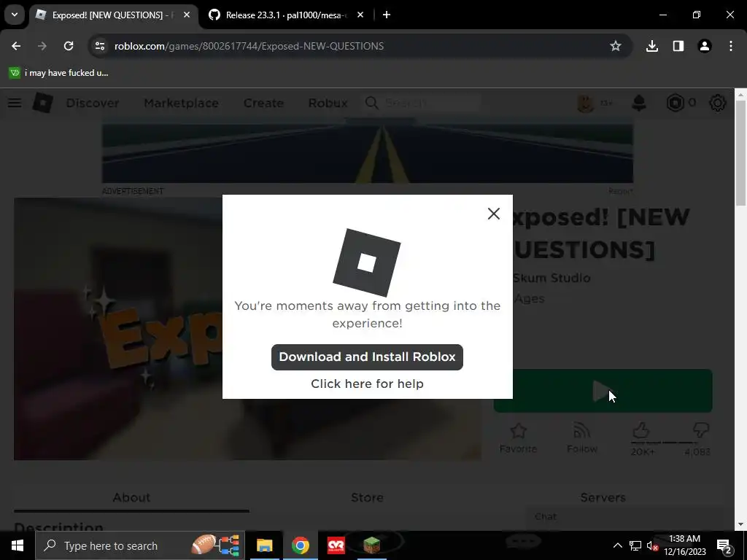Open the 'i may have fucked u...' bookmark
The width and height of the screenshot is (747, 560).
[58, 73]
